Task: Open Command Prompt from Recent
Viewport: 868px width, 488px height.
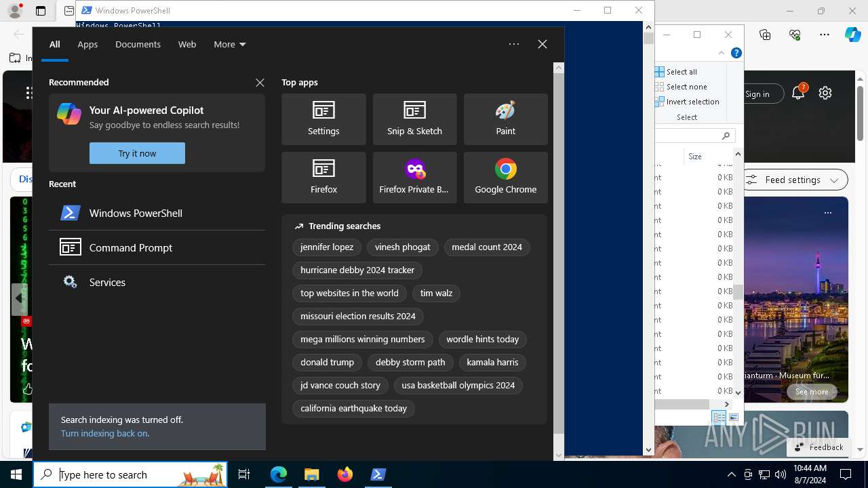Action: pos(157,247)
